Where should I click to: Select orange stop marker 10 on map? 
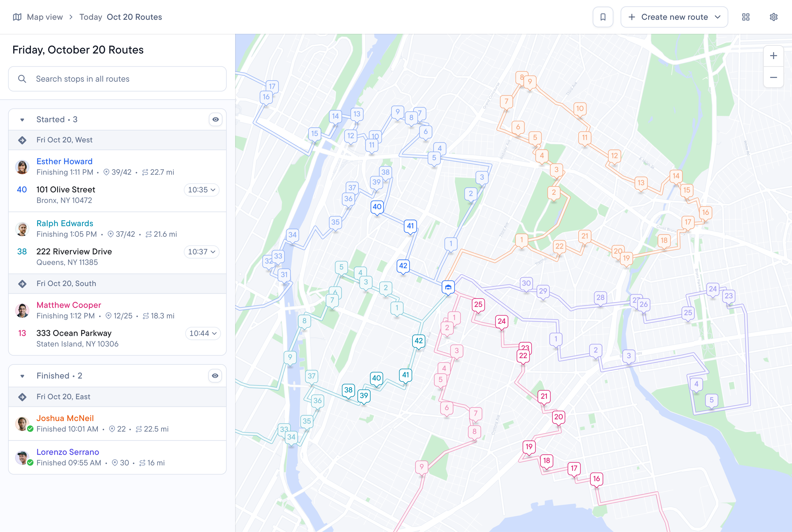580,109
